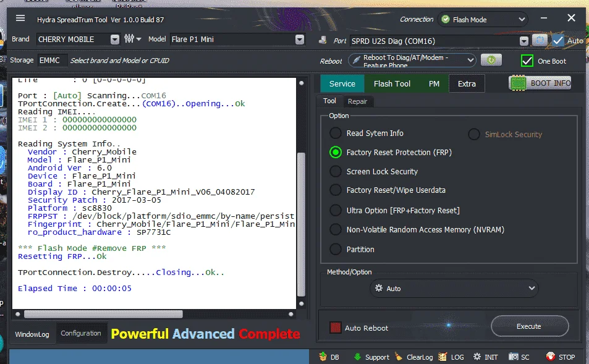Click the green Flash Mode status icon
The width and height of the screenshot is (589, 364).
(x=446, y=19)
